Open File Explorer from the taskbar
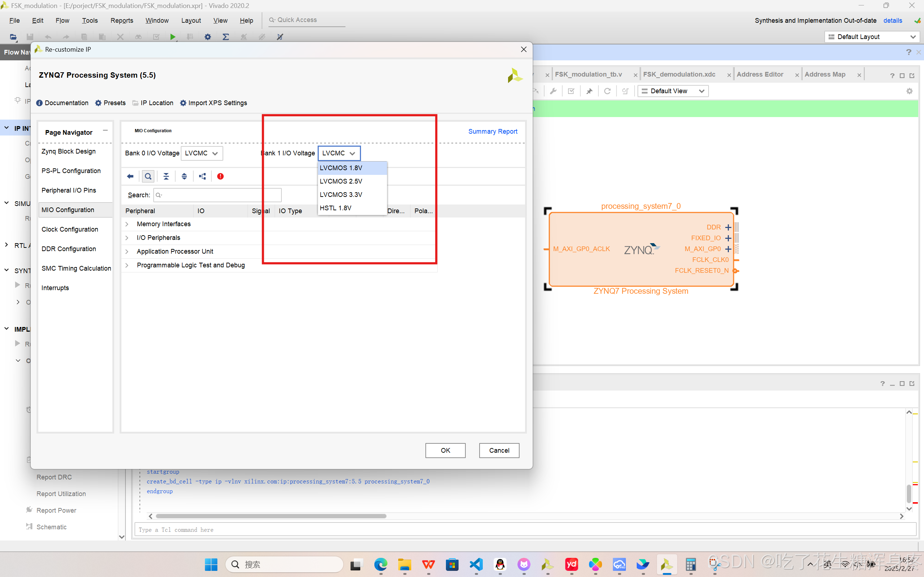 pyautogui.click(x=405, y=564)
